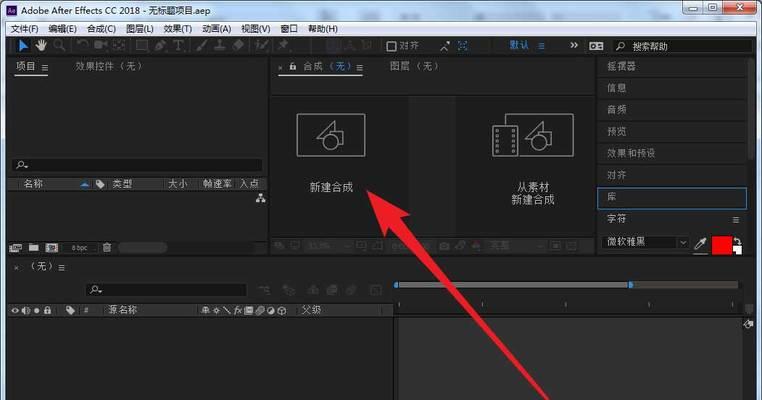Click the 8 bpc color depth button
The width and height of the screenshot is (762, 400).
pyautogui.click(x=79, y=248)
